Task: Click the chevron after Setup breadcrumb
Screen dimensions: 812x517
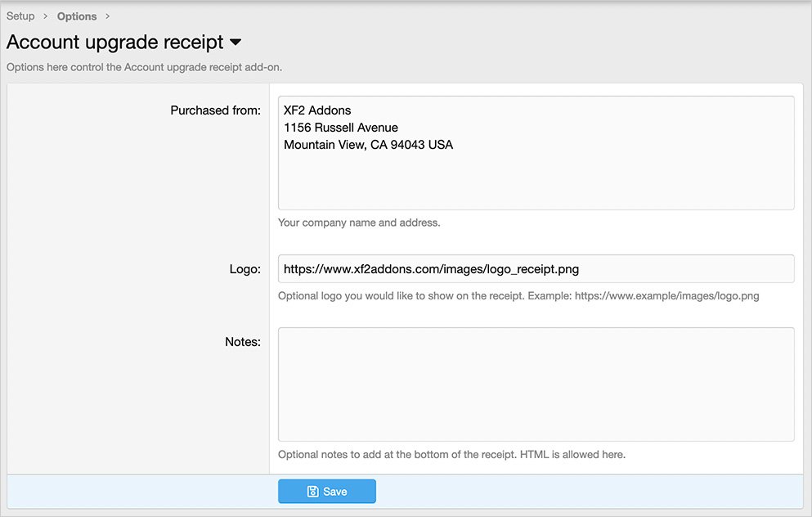Action: [x=46, y=16]
